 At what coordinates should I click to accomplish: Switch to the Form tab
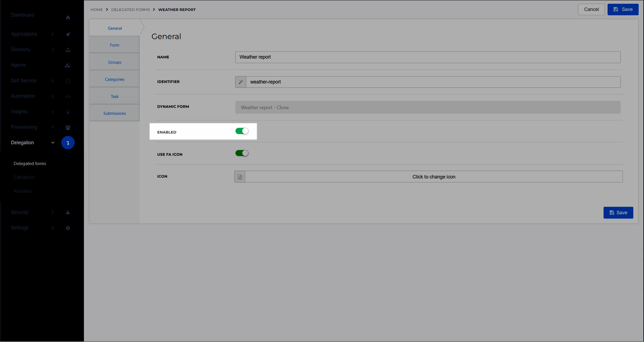click(x=114, y=45)
